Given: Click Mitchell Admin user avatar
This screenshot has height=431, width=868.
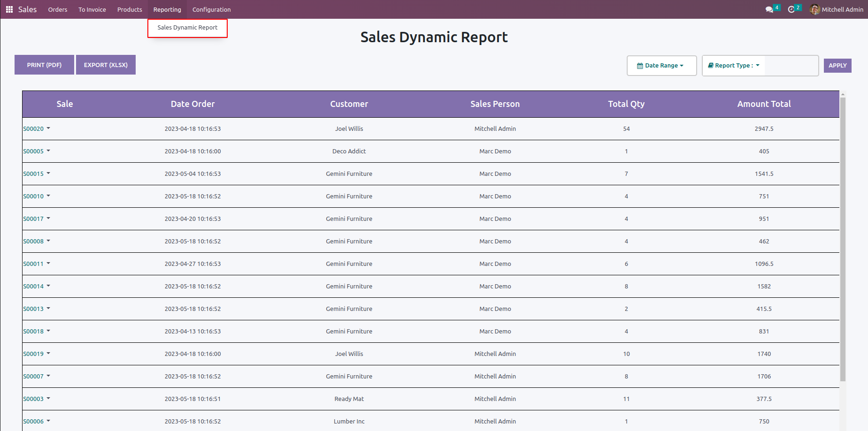Looking at the screenshot, I should click(x=814, y=9).
